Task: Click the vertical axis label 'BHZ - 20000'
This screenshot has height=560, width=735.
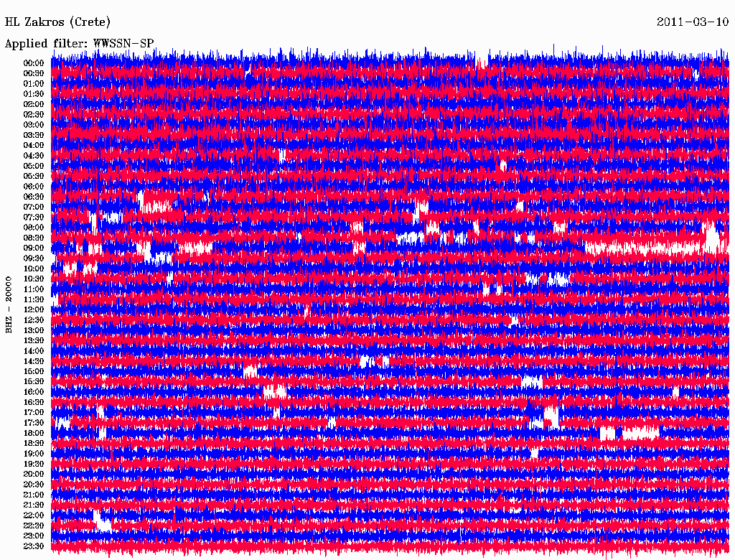Action: (9, 305)
